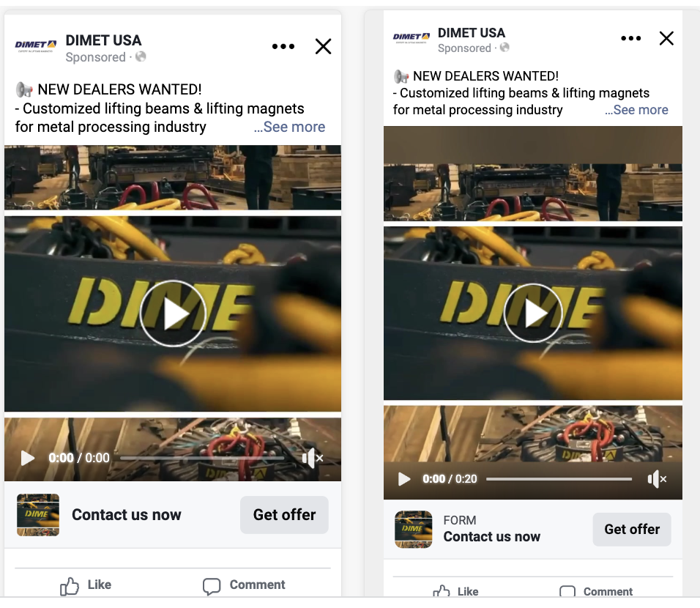700x608 pixels.
Task: Click small play icon in left video controls
Action: click(x=28, y=458)
